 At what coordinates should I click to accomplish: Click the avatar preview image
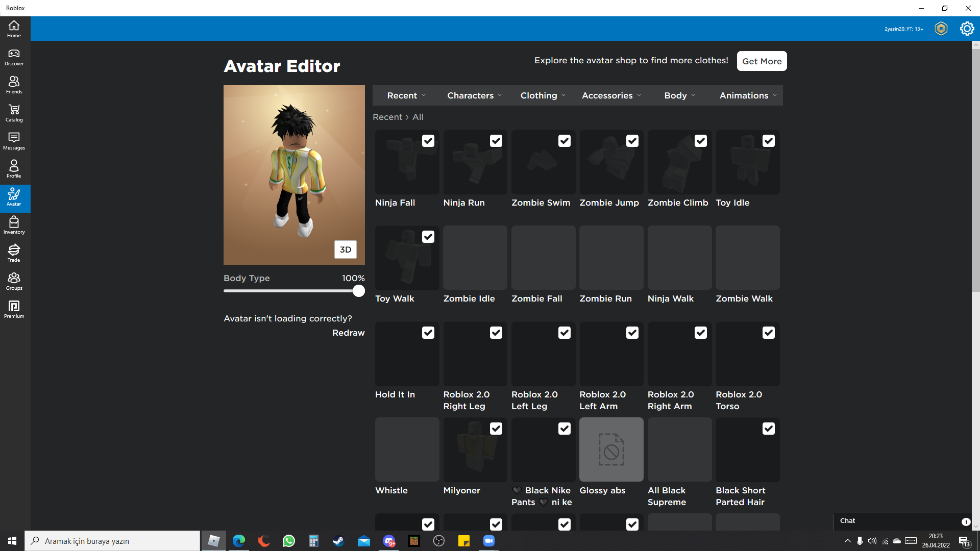294,175
